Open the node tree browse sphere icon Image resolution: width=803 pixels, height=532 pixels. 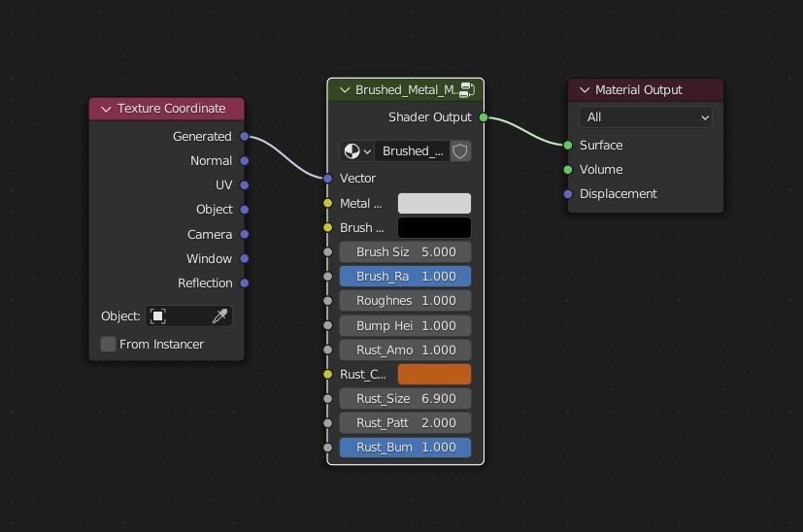pos(356,151)
